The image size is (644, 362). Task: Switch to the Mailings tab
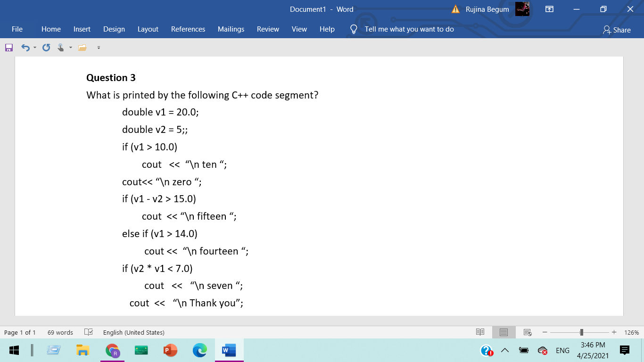coord(231,29)
